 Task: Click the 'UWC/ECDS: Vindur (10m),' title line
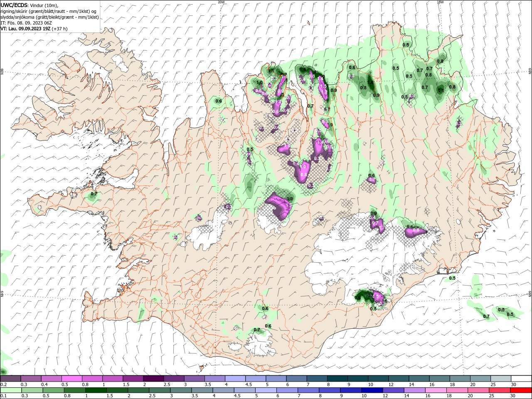click(30, 5)
